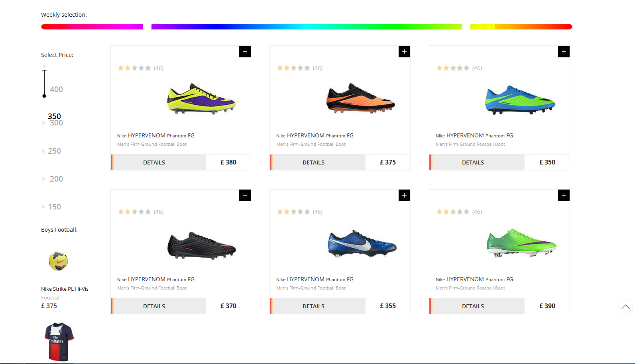Click the £ 380 price label
The height and width of the screenshot is (364, 635).
tap(228, 162)
